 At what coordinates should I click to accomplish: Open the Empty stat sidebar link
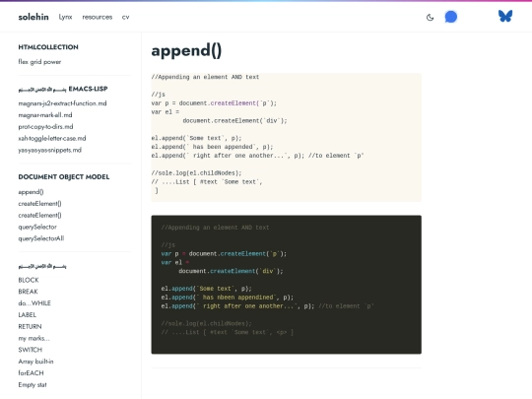33,385
